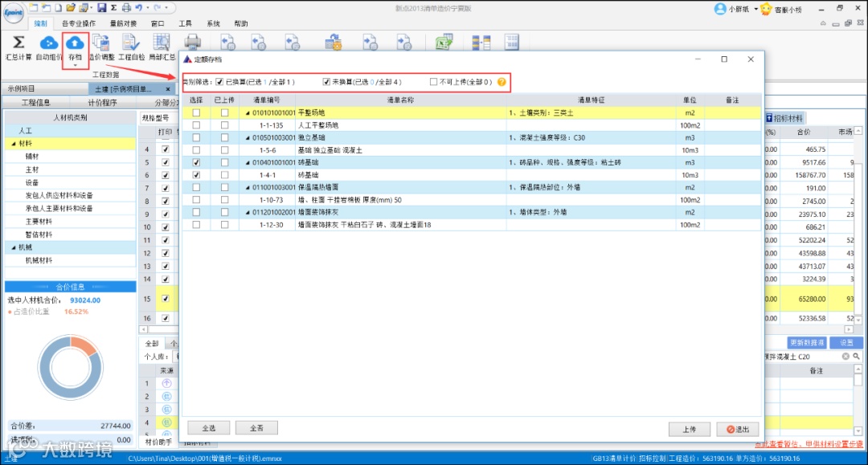Collapse the 011201002001 墙面装饰抹灰 node
Screen dimensions: 868x465
pyautogui.click(x=248, y=212)
